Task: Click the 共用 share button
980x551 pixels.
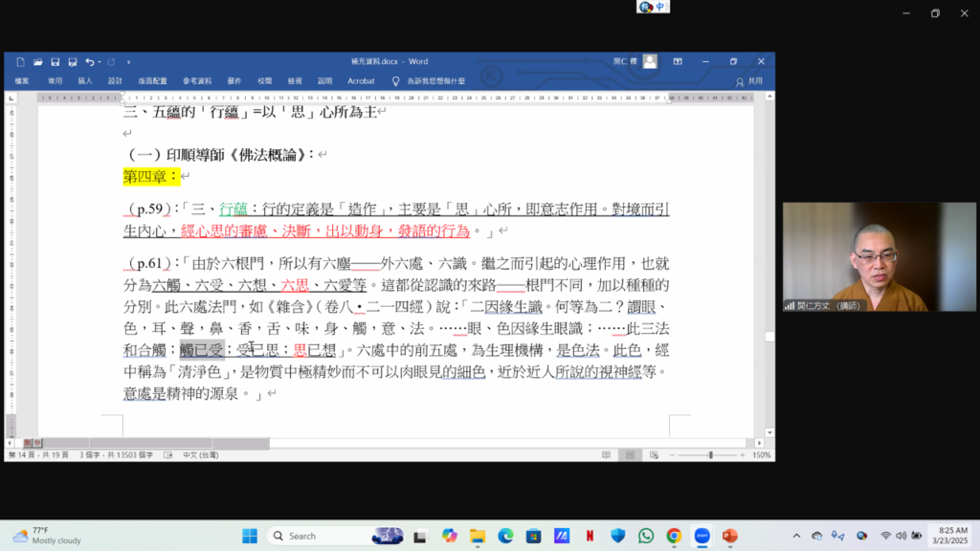Action: click(x=750, y=81)
